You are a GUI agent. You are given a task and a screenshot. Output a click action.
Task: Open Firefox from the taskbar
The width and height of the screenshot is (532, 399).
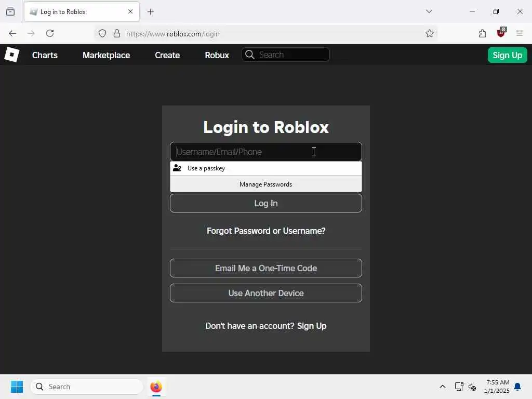pyautogui.click(x=156, y=387)
